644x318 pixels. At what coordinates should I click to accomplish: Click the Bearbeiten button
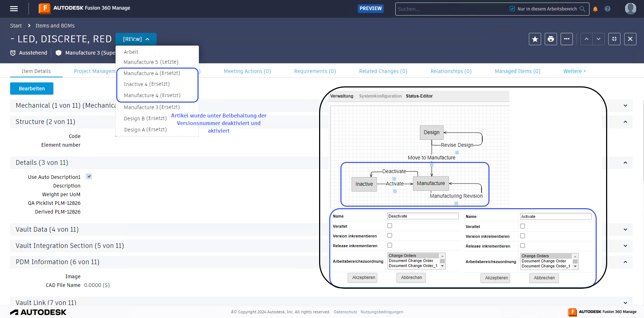pyautogui.click(x=32, y=89)
